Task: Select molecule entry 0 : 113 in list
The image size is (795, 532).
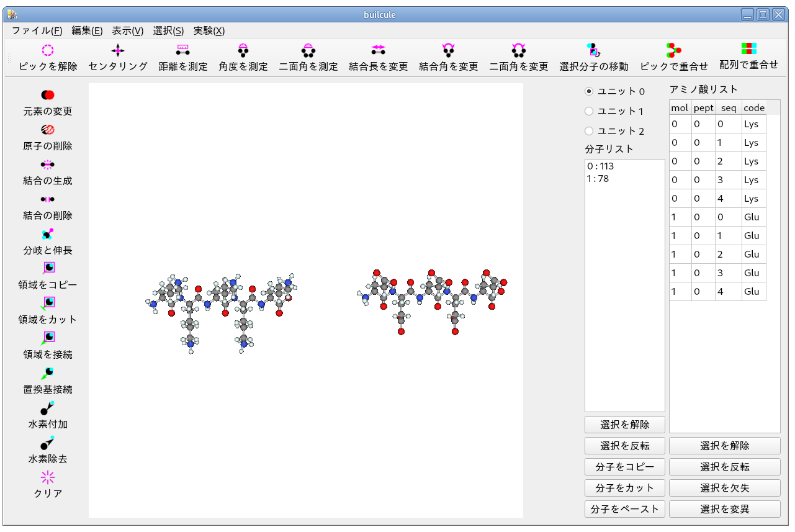Action: click(x=601, y=166)
